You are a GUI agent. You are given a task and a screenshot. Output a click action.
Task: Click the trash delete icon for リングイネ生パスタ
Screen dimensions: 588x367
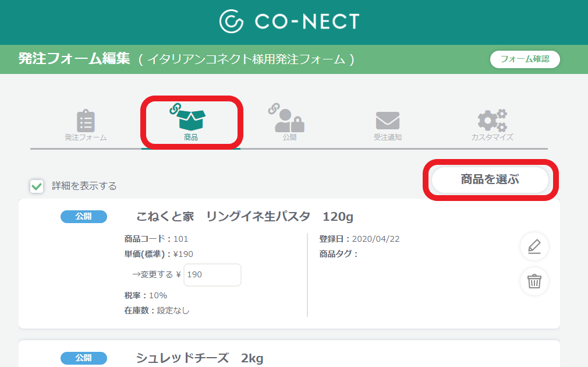coord(534,281)
